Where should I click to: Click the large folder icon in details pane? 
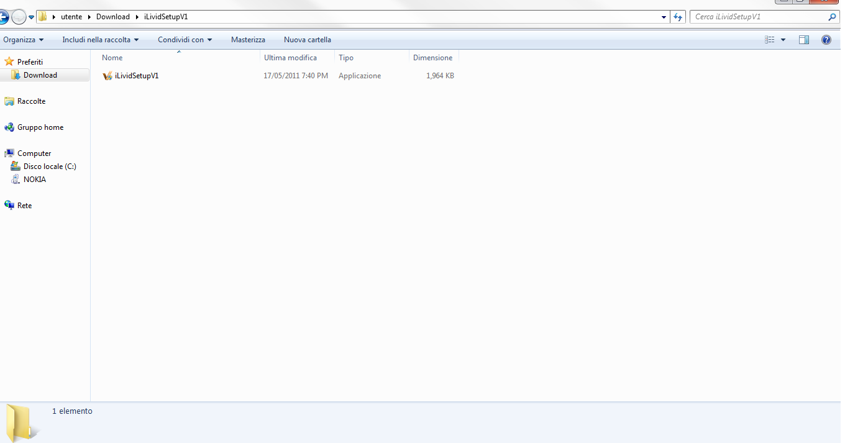coord(22,423)
